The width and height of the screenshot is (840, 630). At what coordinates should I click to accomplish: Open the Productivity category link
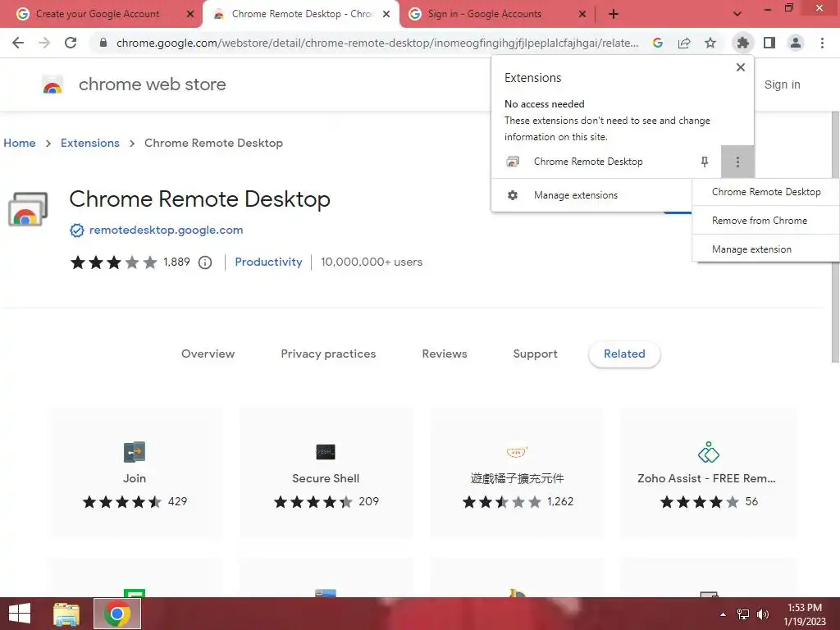(268, 262)
